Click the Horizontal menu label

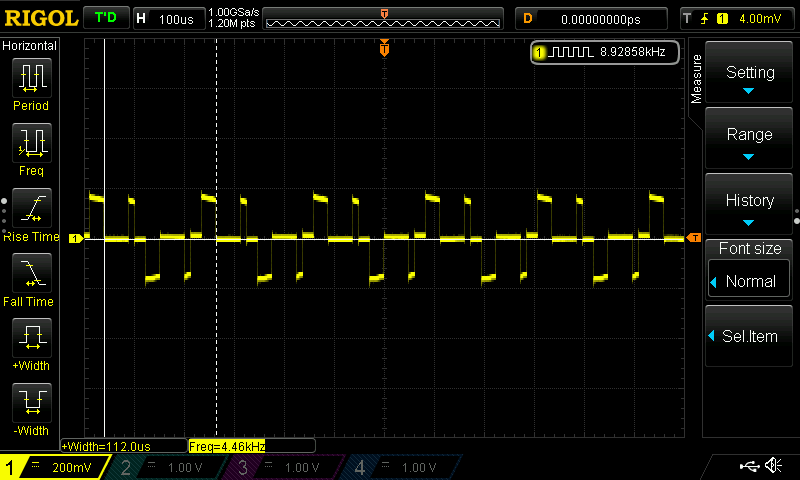click(x=30, y=46)
